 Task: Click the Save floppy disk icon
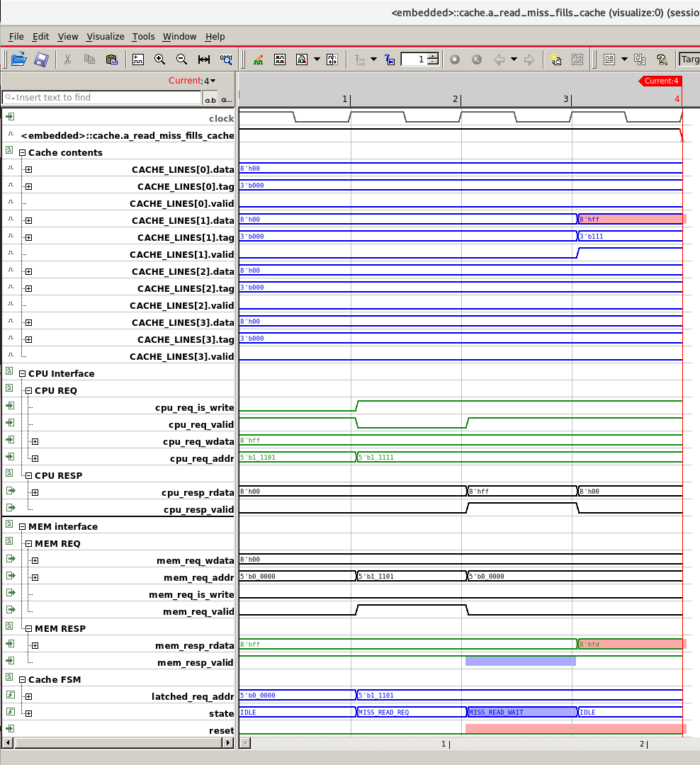[x=42, y=59]
